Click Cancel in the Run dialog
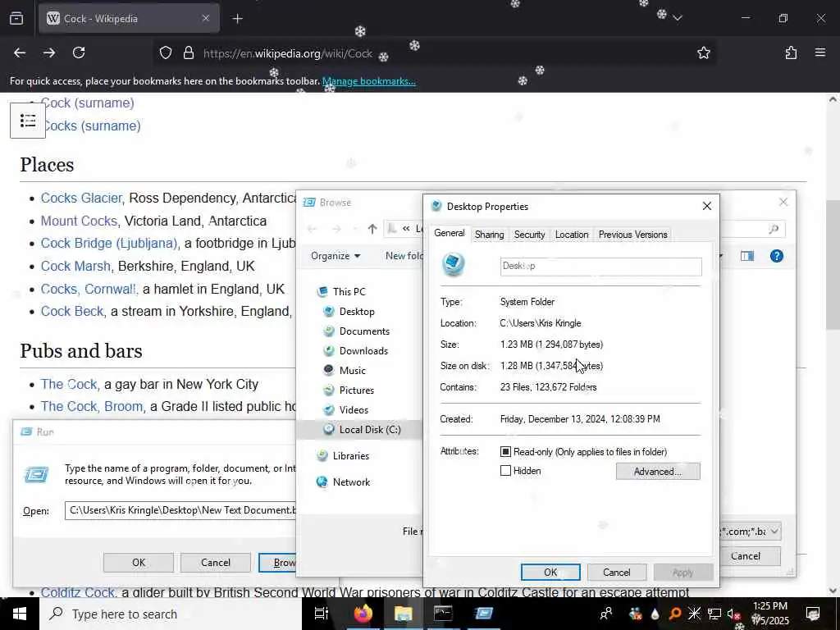This screenshot has width=840, height=630. tap(216, 563)
